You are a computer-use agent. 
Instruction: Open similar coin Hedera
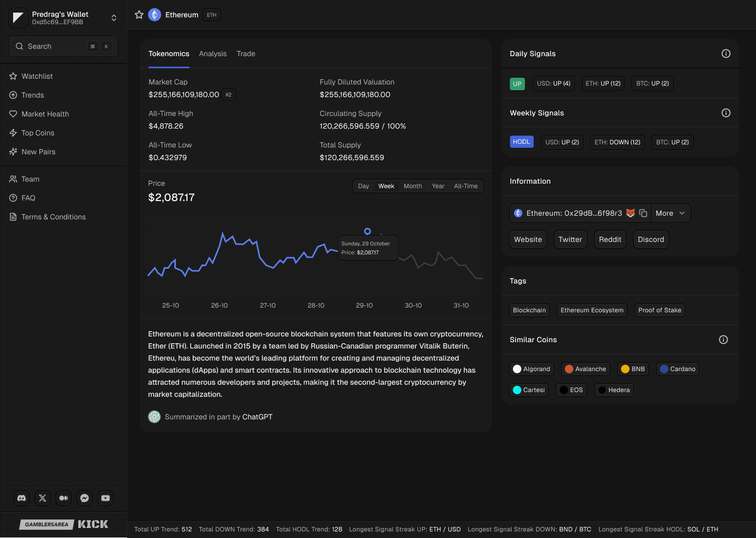pyautogui.click(x=614, y=390)
